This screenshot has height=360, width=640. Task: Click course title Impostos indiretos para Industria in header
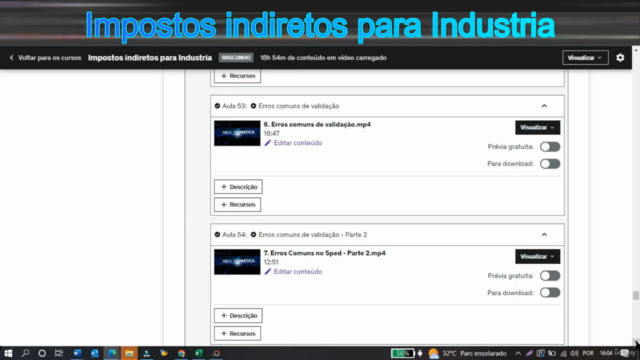(x=150, y=58)
